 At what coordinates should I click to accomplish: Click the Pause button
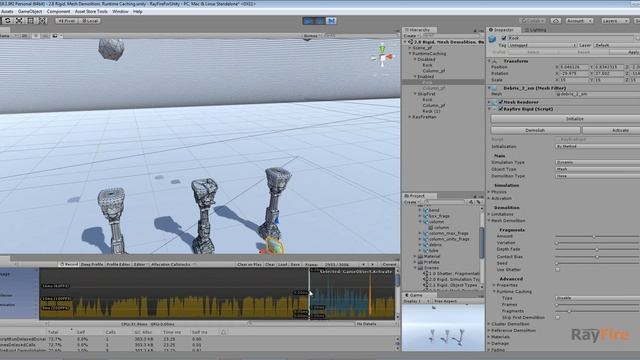(x=320, y=20)
